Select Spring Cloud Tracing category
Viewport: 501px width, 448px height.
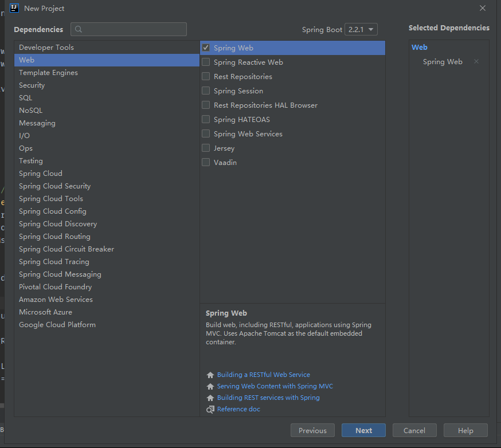pyautogui.click(x=107, y=262)
